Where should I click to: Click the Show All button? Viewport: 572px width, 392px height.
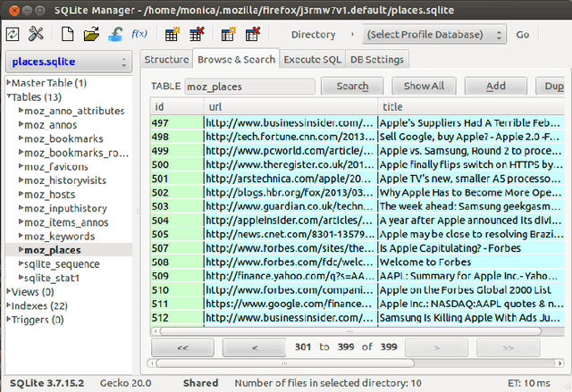[x=424, y=87]
